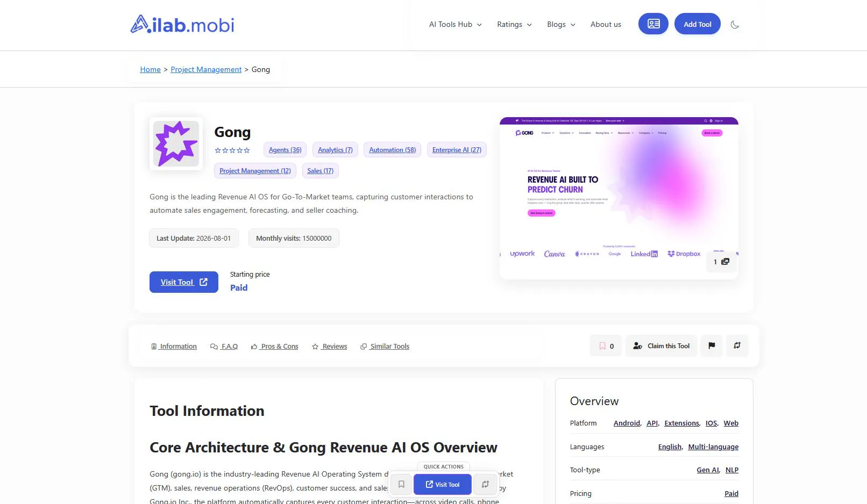Click the quick actions compare icon

click(485, 484)
